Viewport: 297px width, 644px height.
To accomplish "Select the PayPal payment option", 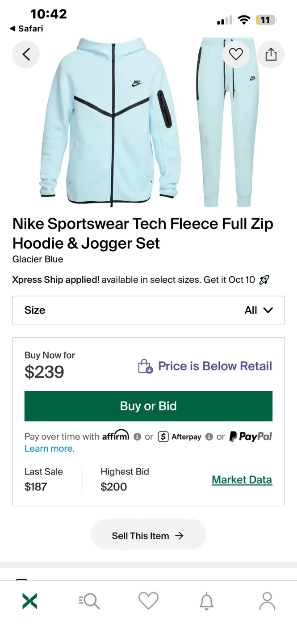I will 251,436.
